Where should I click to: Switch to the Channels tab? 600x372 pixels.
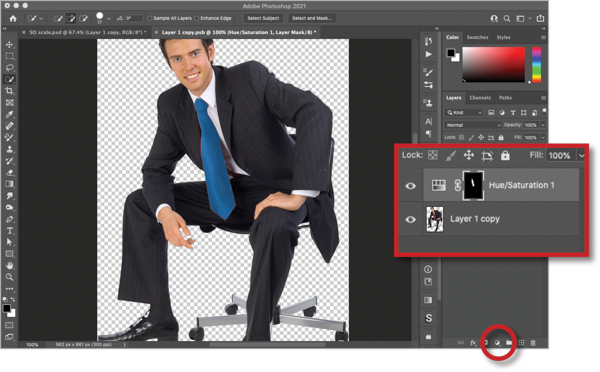click(480, 98)
